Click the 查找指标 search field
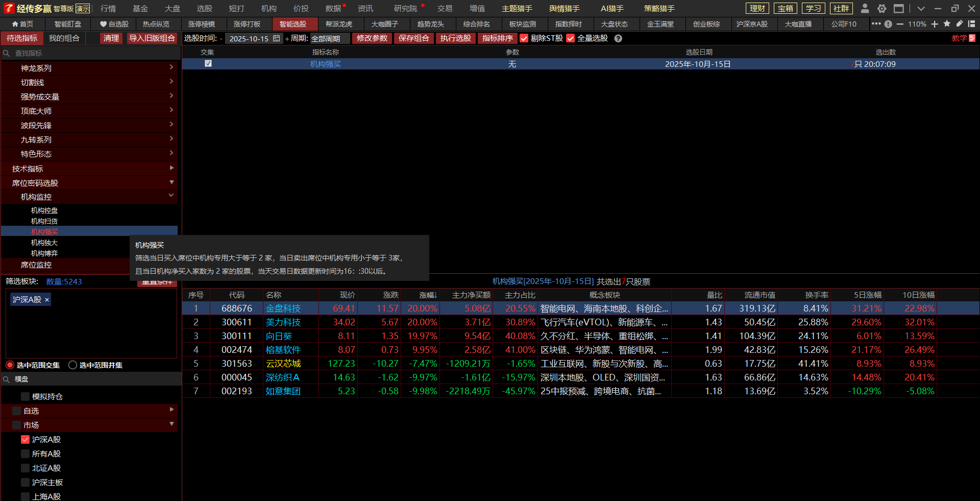Screen dimensions: 980x501 (92, 53)
